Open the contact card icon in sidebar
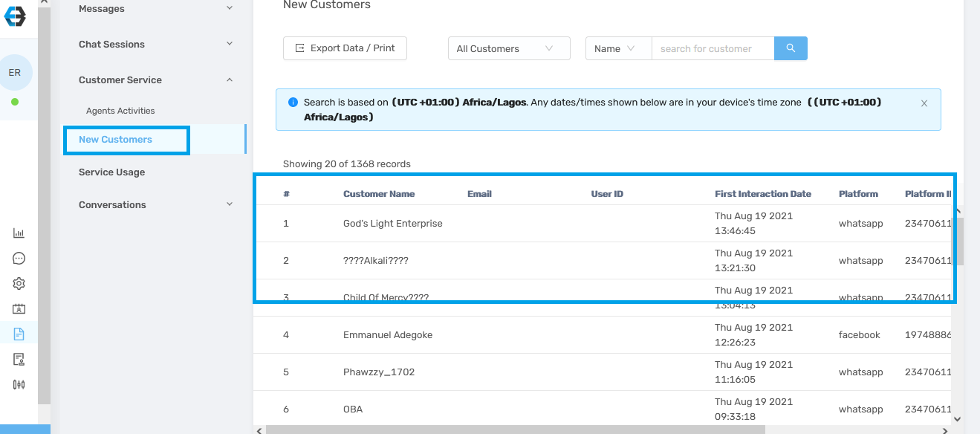Image resolution: width=980 pixels, height=434 pixels. click(19, 308)
